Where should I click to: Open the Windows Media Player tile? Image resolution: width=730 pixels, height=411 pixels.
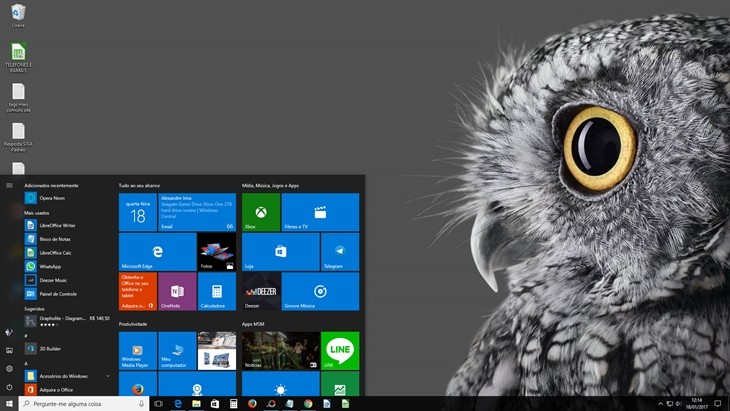click(138, 351)
